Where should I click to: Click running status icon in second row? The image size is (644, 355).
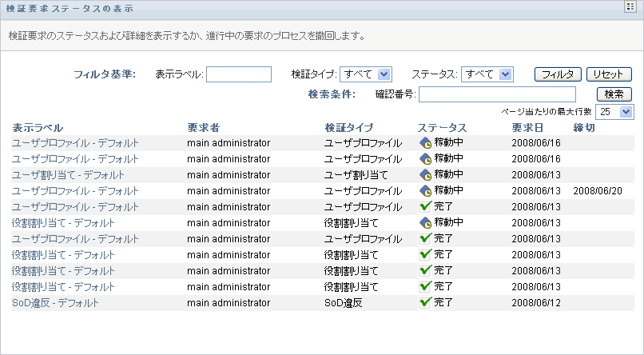[425, 159]
